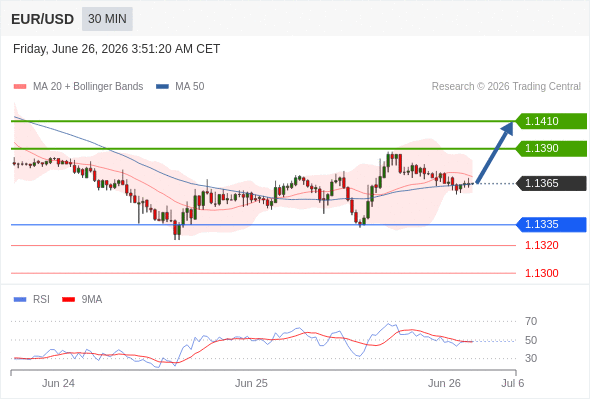
Task: Select the EUR/USD pair title
Action: 43,19
